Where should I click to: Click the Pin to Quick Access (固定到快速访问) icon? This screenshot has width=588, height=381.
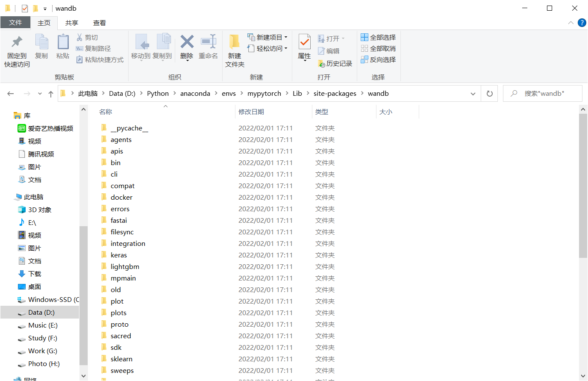pyautogui.click(x=17, y=42)
